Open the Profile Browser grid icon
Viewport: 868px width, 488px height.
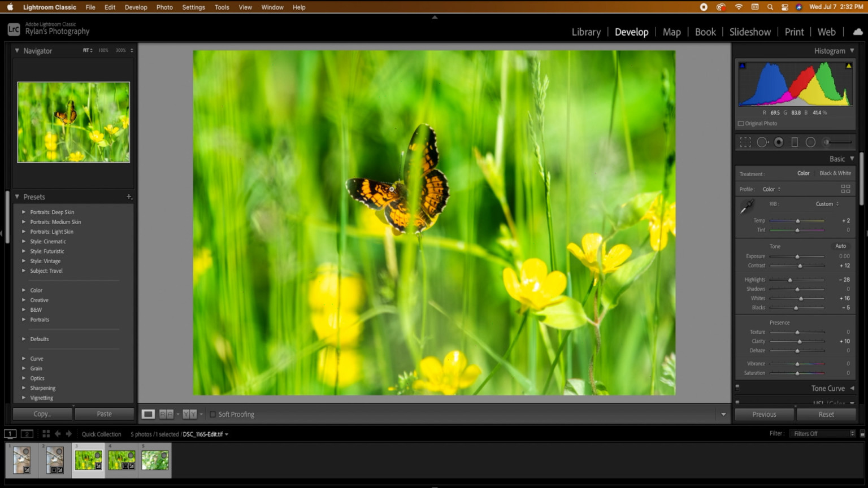tap(845, 189)
